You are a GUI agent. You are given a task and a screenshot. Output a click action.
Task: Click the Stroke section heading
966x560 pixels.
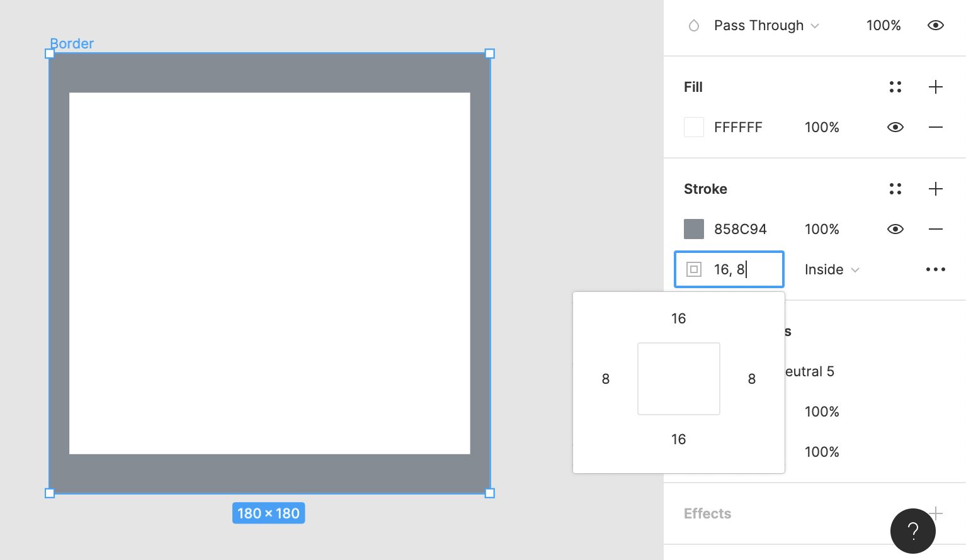coord(705,189)
